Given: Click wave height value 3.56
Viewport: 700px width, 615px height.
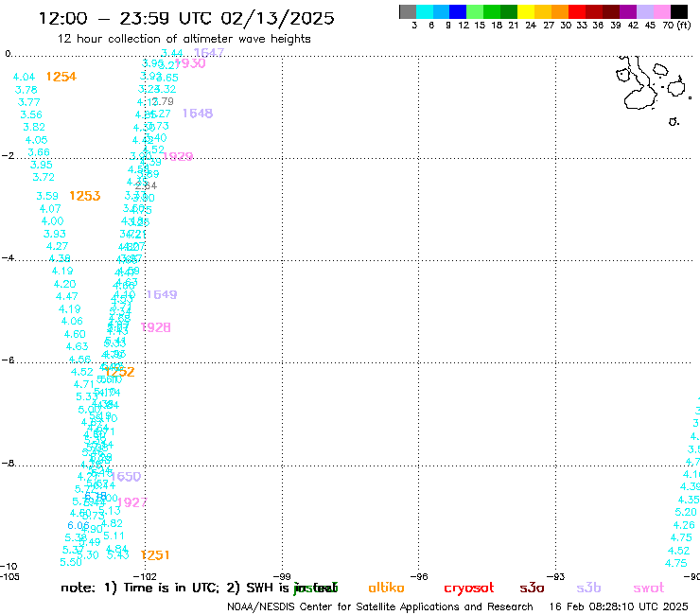Looking at the screenshot, I should coord(31,114).
